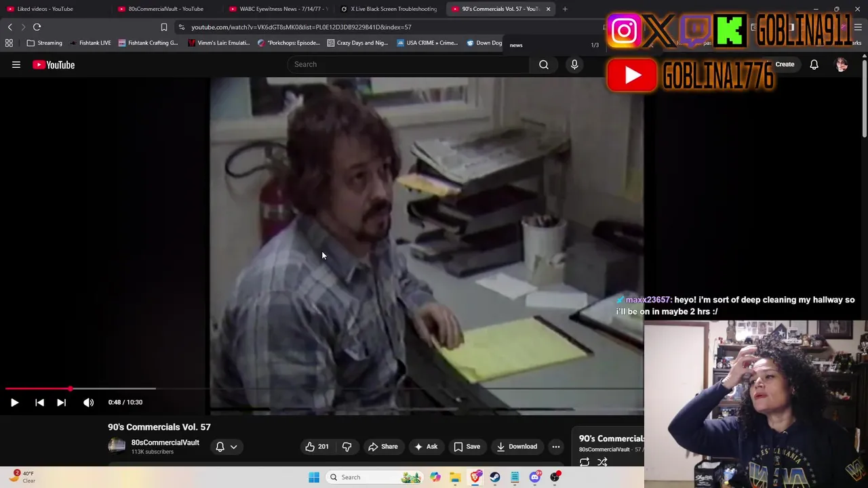Switch to 80sCommercialVault browser tab
Viewport: 868px width, 488px height.
coord(166,9)
